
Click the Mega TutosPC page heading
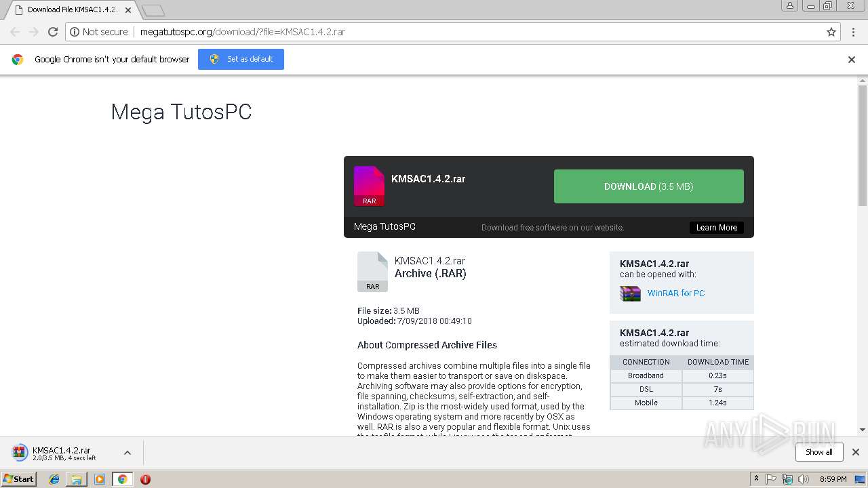click(x=181, y=112)
